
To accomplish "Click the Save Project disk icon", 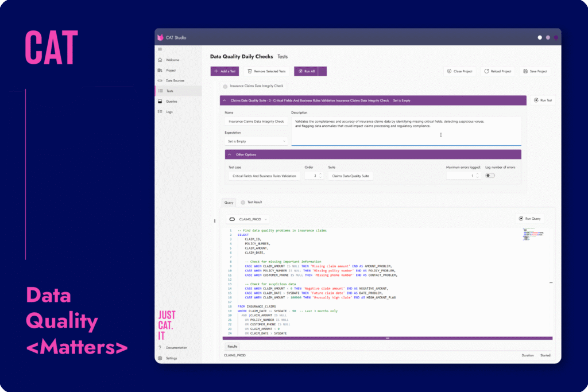I will 525,71.
